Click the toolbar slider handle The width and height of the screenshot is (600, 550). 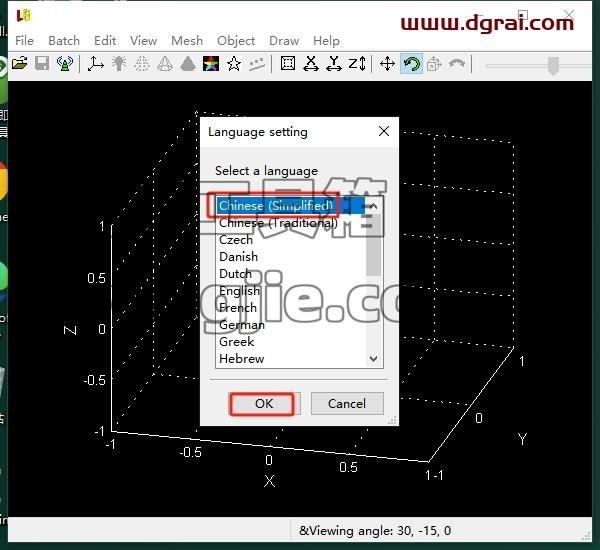click(553, 65)
